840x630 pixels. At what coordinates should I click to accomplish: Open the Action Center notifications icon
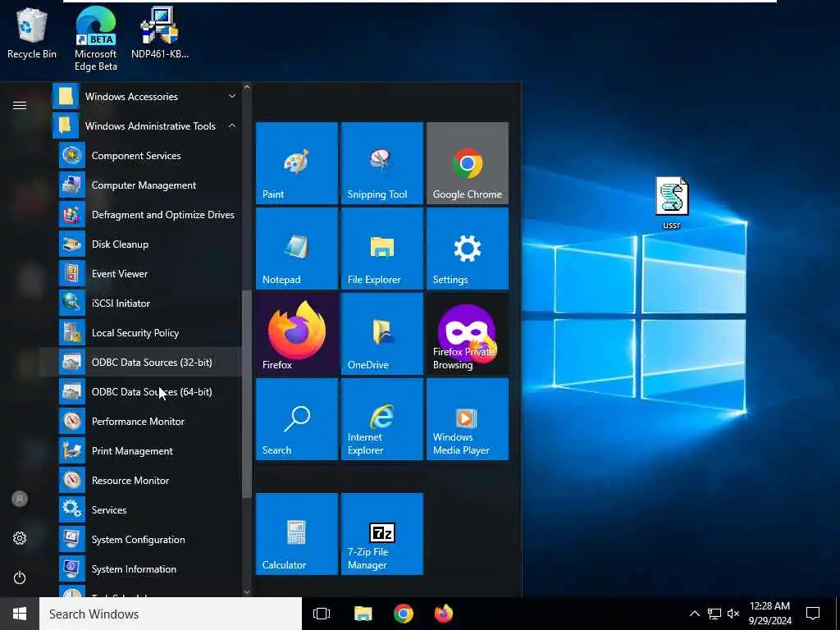(813, 614)
